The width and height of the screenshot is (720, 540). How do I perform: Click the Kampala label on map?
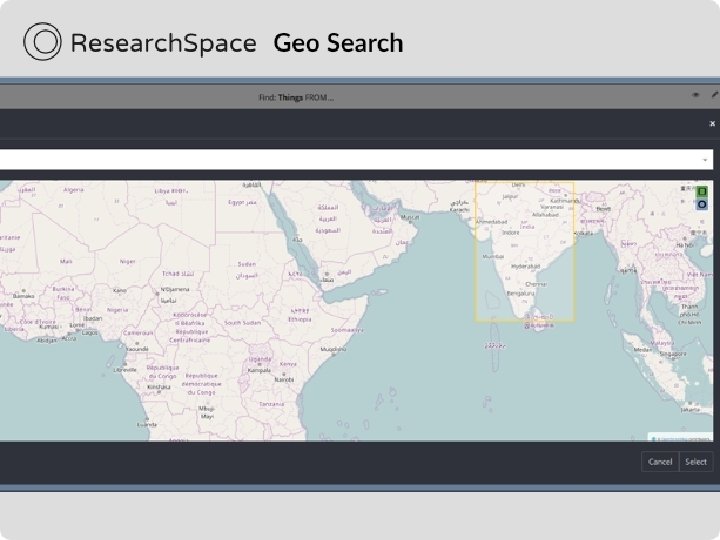pos(259,370)
